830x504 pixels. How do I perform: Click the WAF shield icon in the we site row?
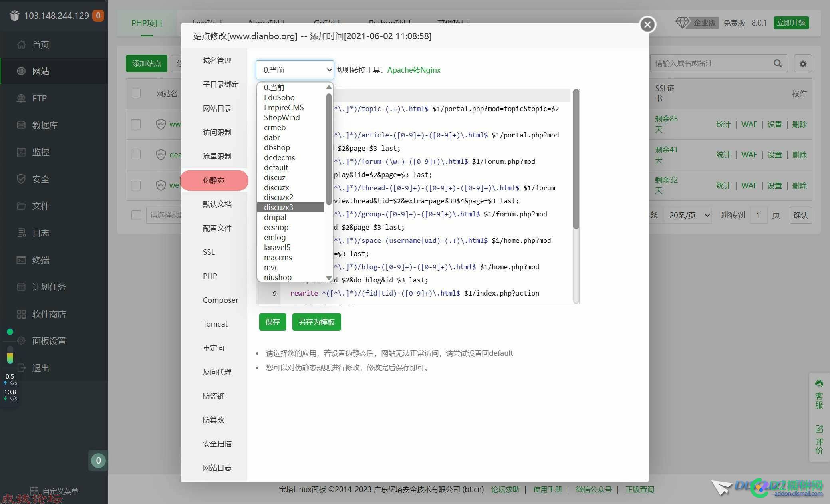[161, 185]
